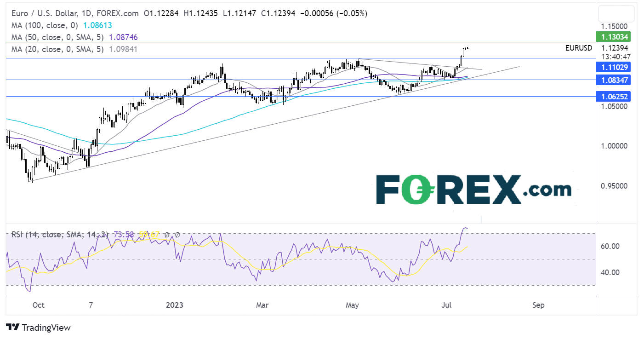Open the TradingView wordmark link

tap(46, 328)
